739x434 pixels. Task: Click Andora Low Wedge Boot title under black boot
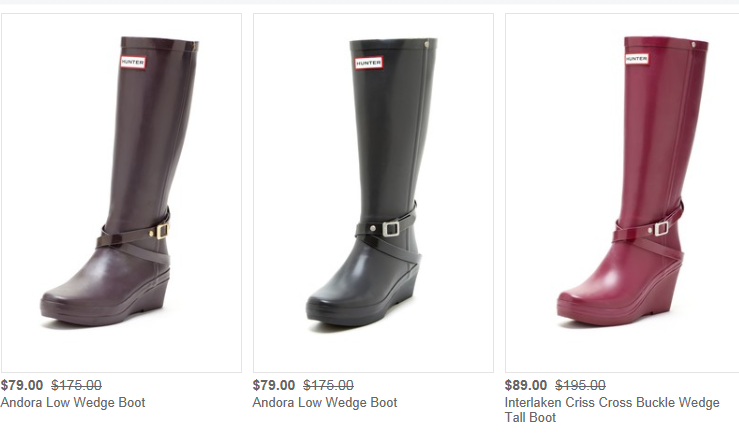pyautogui.click(x=325, y=402)
